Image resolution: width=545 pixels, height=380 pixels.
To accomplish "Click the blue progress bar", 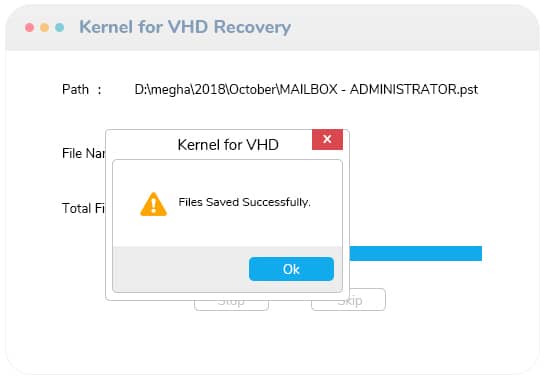I will point(415,253).
